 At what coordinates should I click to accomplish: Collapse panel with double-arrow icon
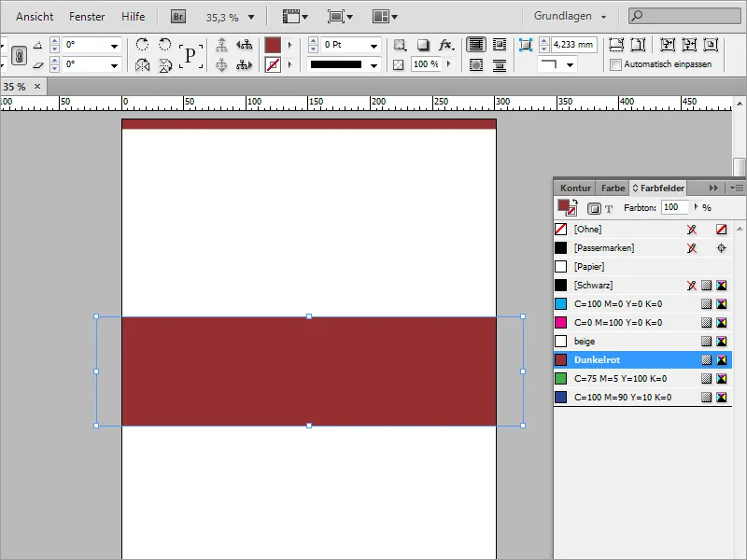pos(713,189)
